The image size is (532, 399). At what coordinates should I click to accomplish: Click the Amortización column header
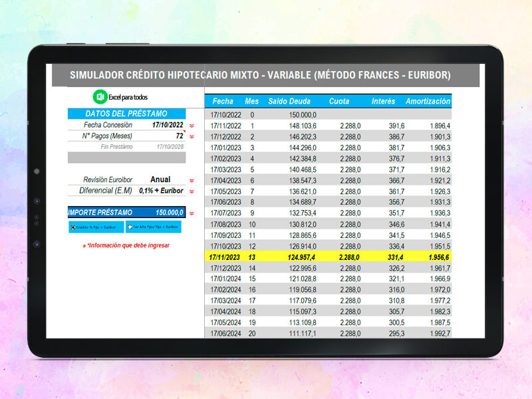click(428, 101)
